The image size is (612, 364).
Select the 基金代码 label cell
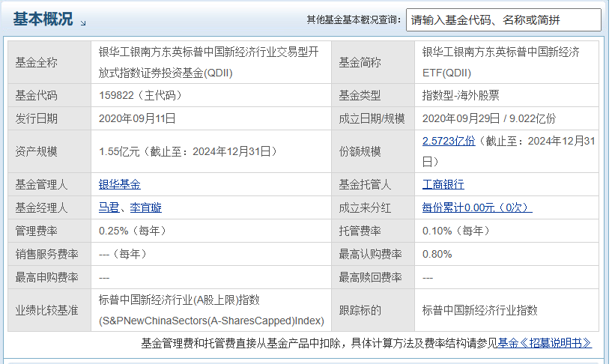[49, 95]
